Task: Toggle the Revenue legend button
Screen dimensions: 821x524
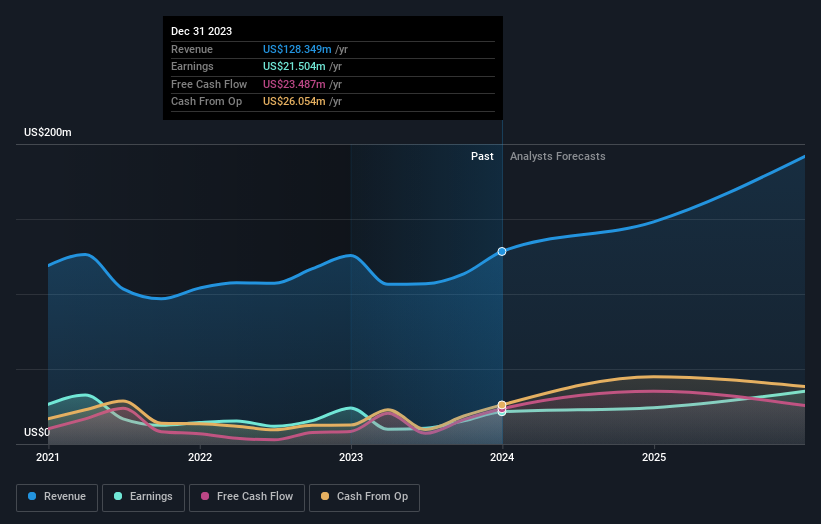Action: click(x=57, y=497)
